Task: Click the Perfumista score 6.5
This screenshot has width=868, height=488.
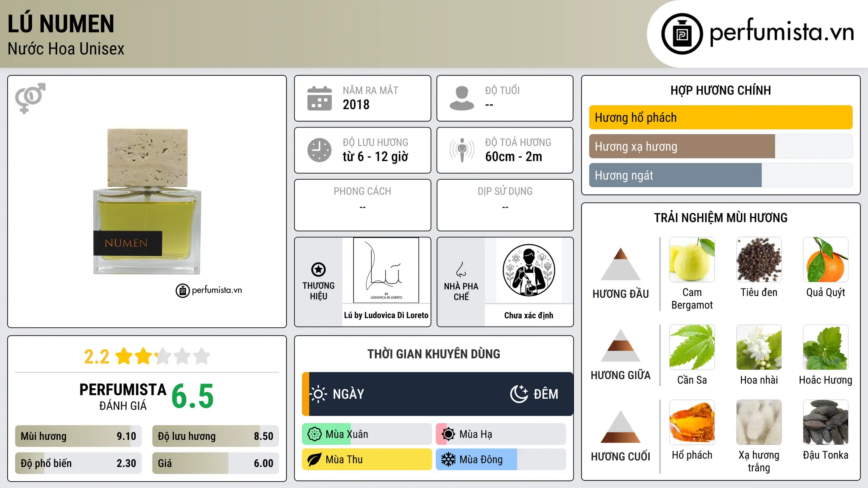Action: coord(192,396)
